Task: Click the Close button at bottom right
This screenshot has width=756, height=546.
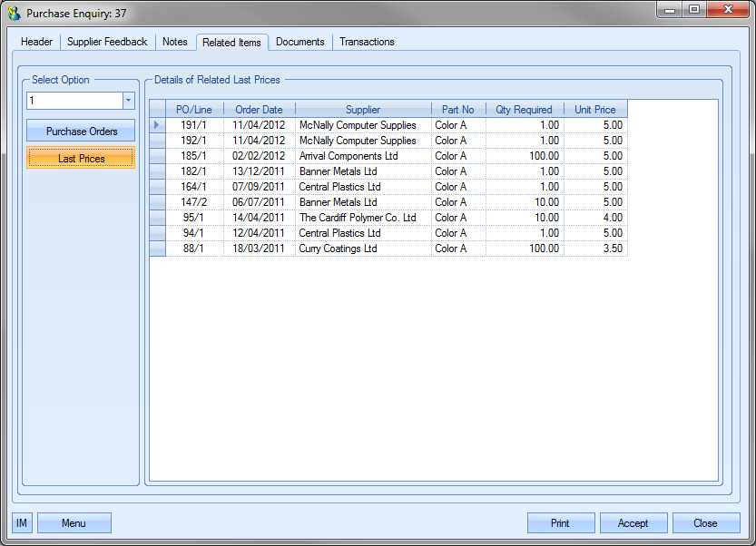Action: click(x=705, y=523)
